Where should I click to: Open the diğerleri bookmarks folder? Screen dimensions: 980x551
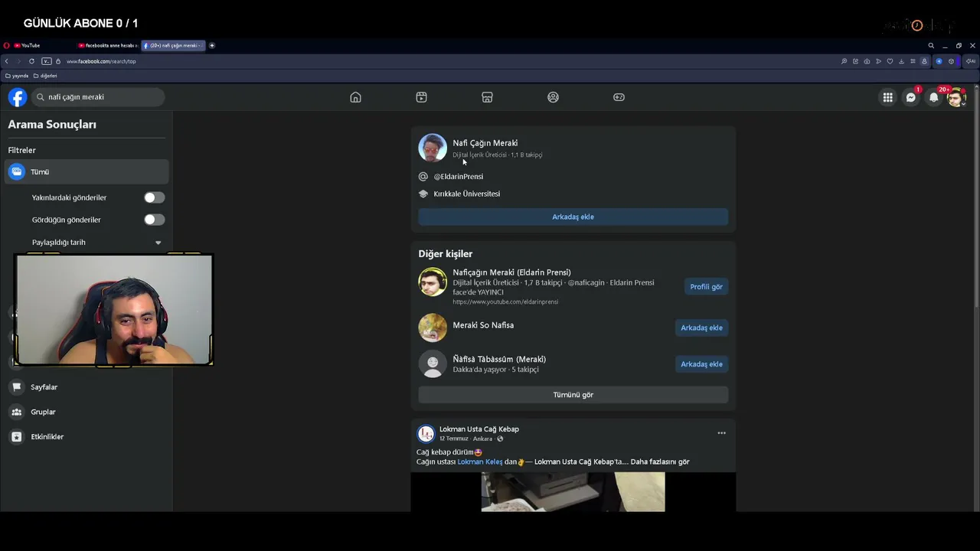pos(45,76)
